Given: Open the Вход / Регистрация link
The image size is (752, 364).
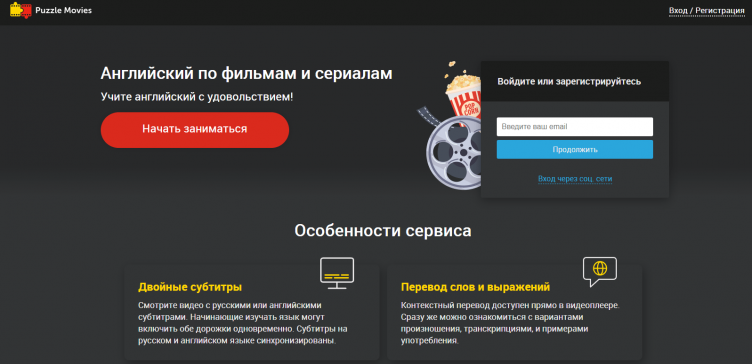Looking at the screenshot, I should point(706,11).
